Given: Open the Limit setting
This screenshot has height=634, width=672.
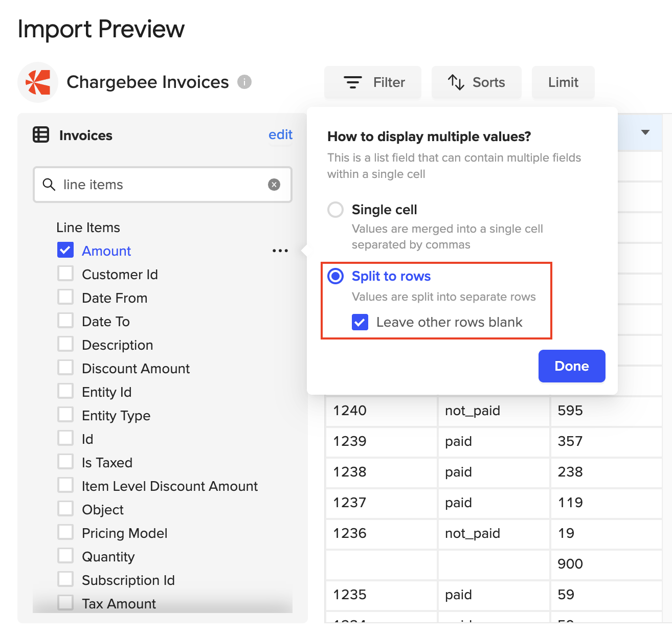Looking at the screenshot, I should [x=563, y=82].
